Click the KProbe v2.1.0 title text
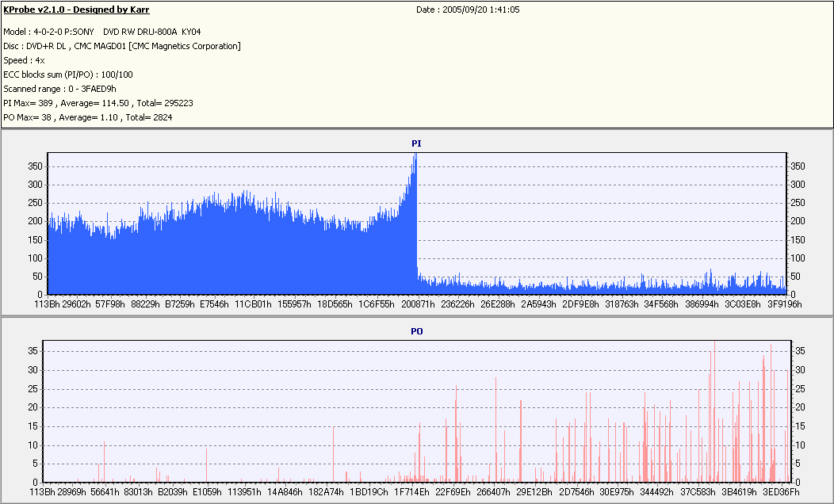Screen dimensions: 834x504 point(77,10)
